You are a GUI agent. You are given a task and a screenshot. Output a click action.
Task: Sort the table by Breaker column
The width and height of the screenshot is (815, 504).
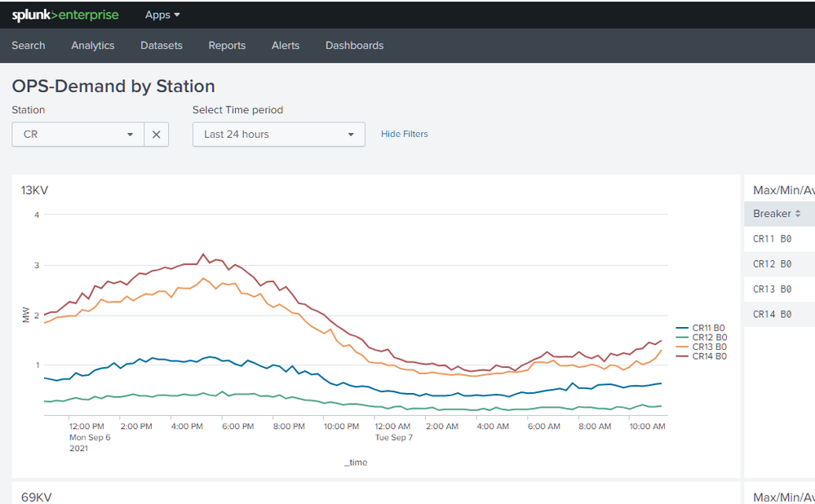[777, 214]
